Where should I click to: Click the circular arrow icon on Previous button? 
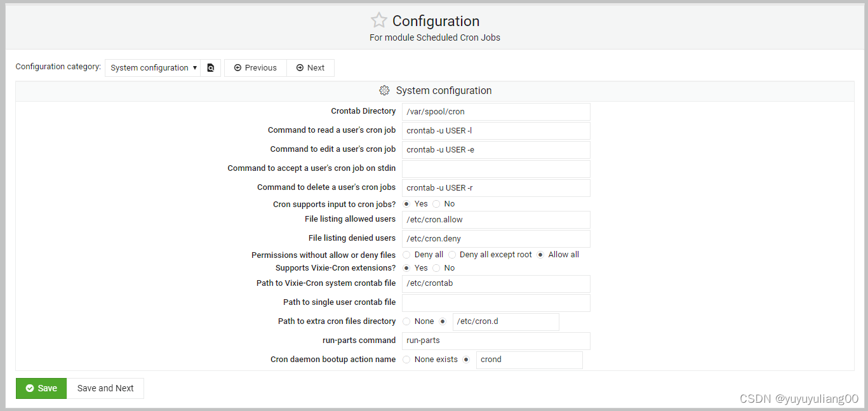click(237, 67)
